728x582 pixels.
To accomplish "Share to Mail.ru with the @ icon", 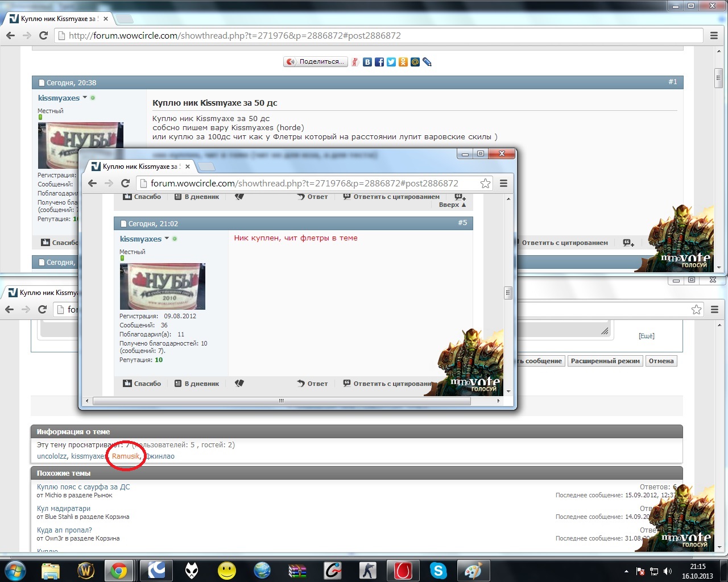I will tap(415, 62).
